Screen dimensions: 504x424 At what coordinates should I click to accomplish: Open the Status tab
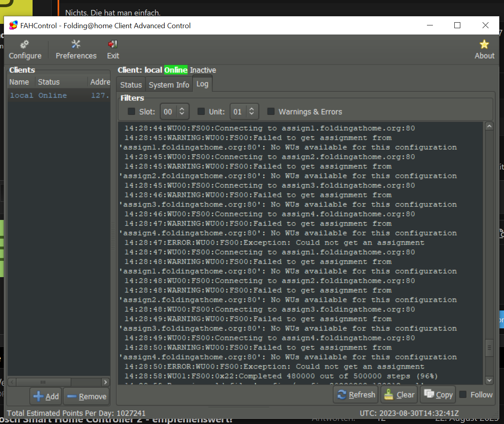pyautogui.click(x=131, y=84)
